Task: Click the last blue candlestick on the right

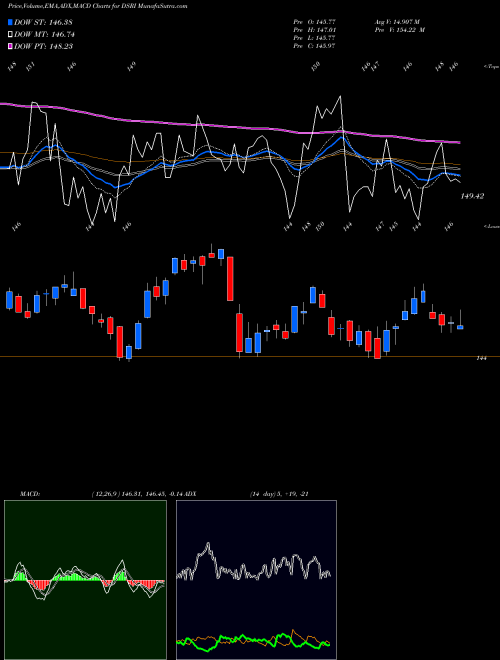Action: (x=460, y=327)
